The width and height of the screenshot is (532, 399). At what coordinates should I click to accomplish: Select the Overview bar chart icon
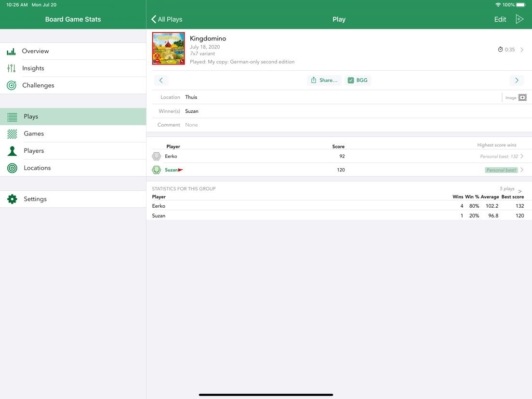coord(12,51)
